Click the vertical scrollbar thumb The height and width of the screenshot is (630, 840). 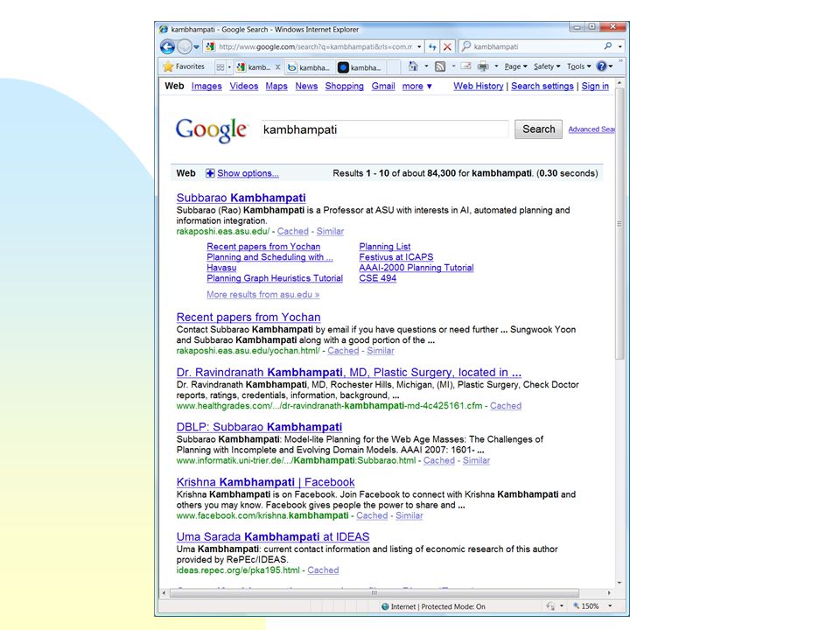point(619,223)
